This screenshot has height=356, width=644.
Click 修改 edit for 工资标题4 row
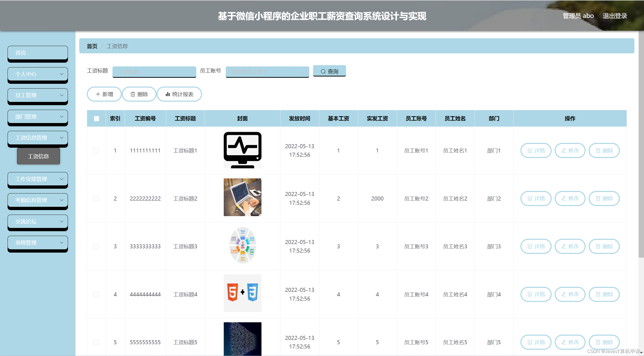pyautogui.click(x=570, y=294)
